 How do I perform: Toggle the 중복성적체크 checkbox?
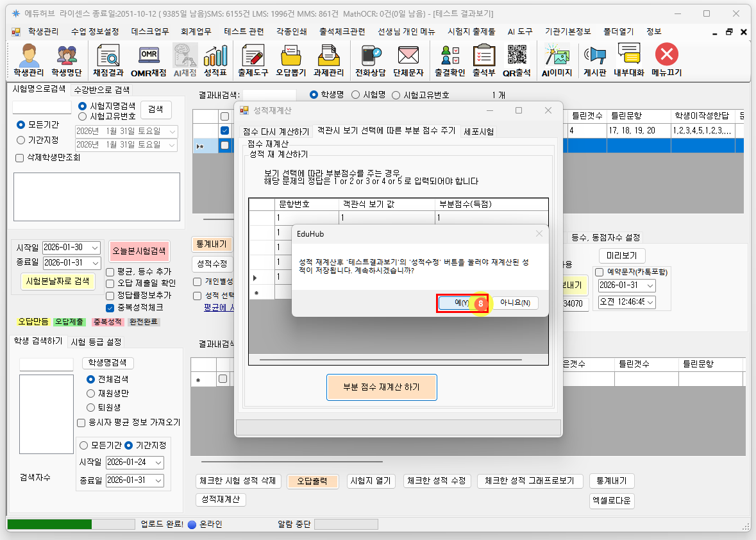pos(110,307)
